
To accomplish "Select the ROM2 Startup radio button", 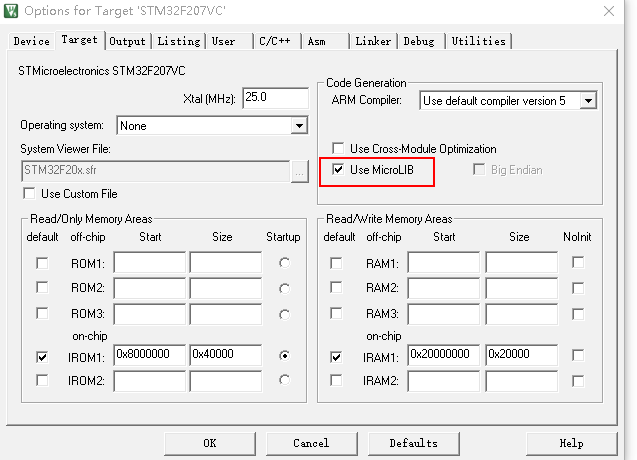I will click(284, 289).
